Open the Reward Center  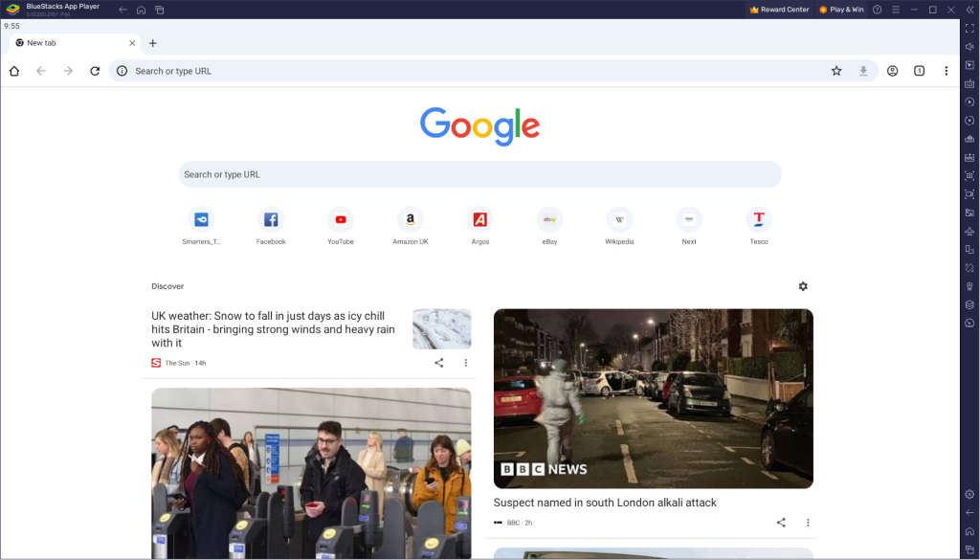tap(779, 10)
